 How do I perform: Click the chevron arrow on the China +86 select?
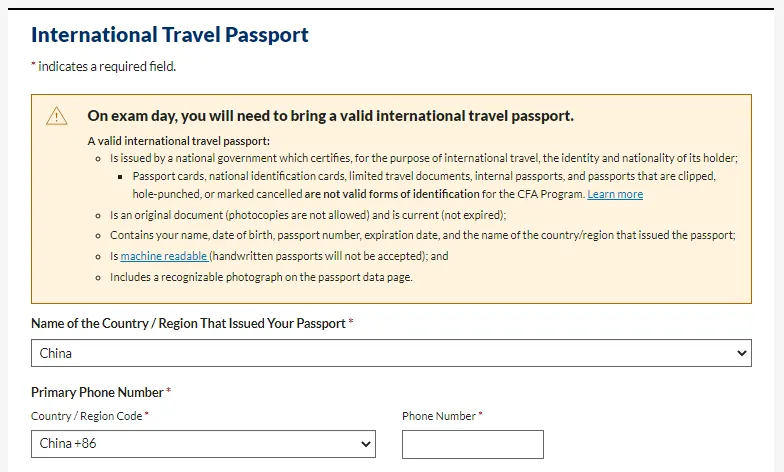point(366,444)
